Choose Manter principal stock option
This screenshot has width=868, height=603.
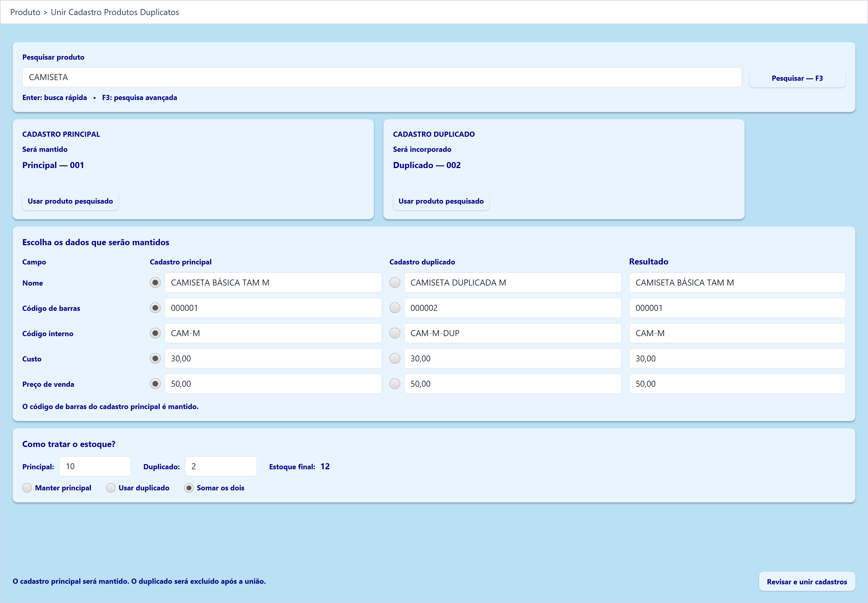click(27, 488)
